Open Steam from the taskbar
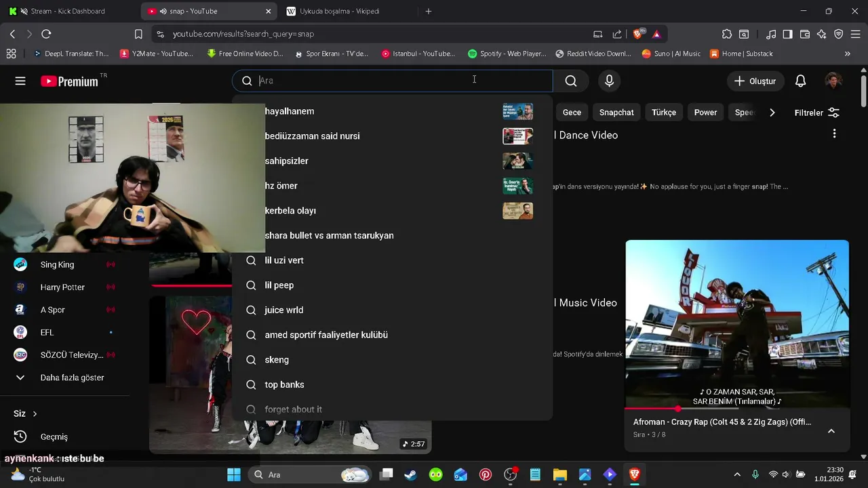The height and width of the screenshot is (488, 868). pyautogui.click(x=410, y=474)
